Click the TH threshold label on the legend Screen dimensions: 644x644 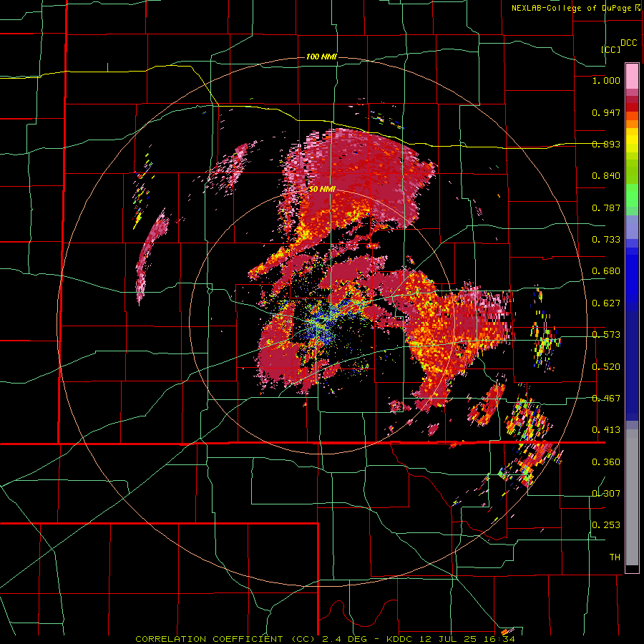[x=615, y=557]
